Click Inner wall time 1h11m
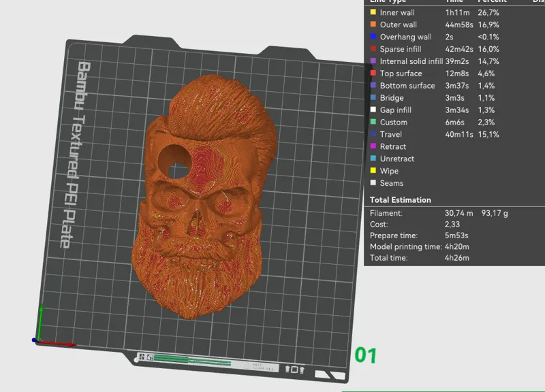The height and width of the screenshot is (392, 545). pos(457,12)
